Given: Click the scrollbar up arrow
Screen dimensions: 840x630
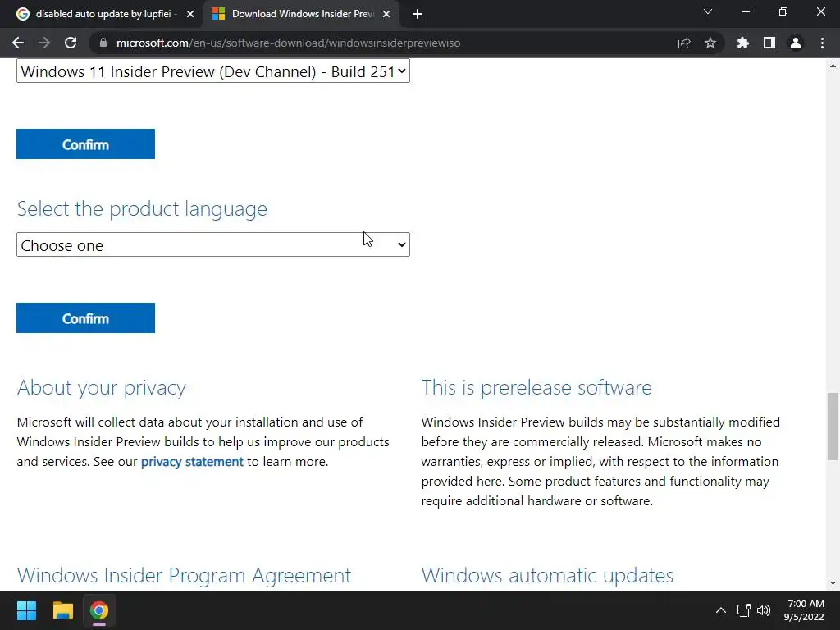Looking at the screenshot, I should click(833, 66).
